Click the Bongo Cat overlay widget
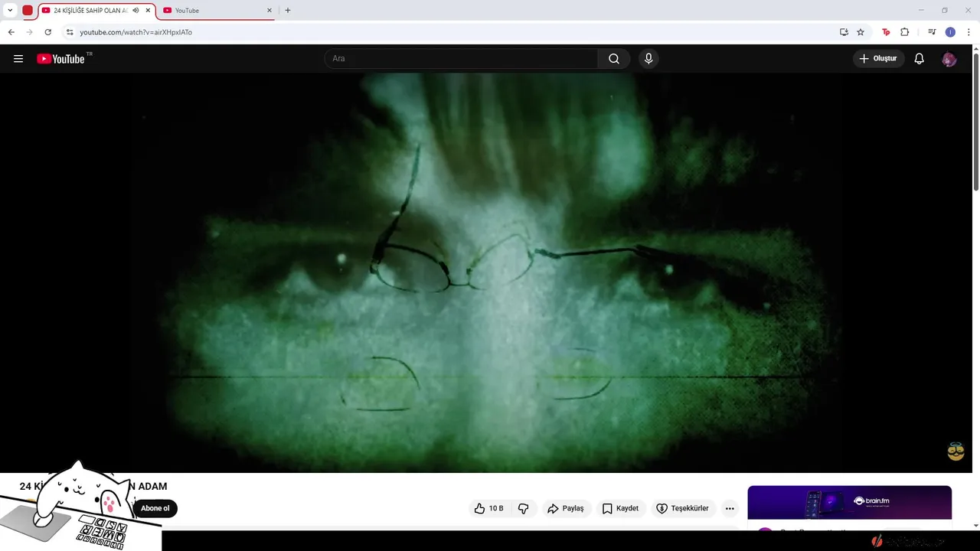 [80, 506]
